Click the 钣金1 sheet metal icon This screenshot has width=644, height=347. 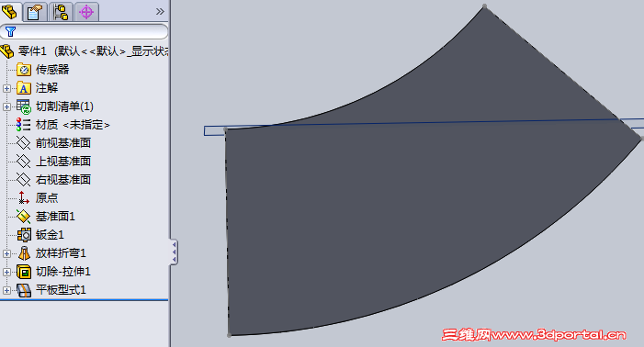[24, 235]
